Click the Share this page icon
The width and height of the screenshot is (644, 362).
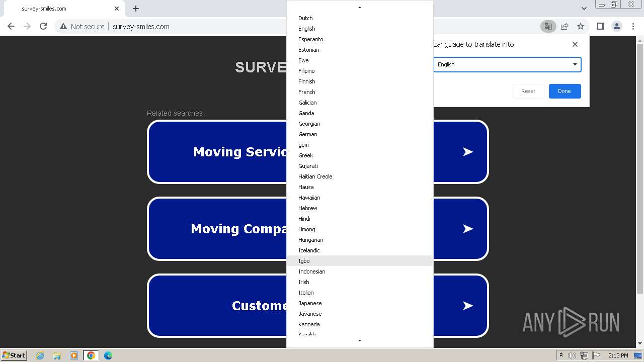click(x=565, y=27)
